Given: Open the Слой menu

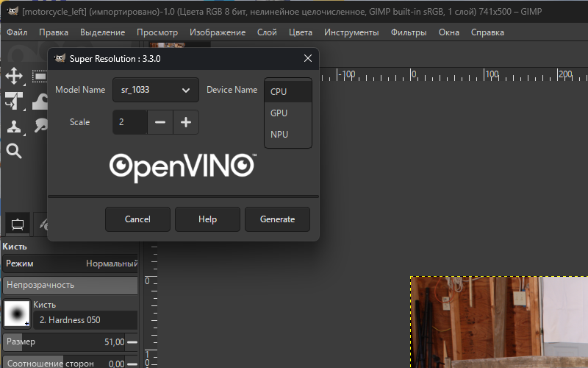Looking at the screenshot, I should tap(267, 32).
